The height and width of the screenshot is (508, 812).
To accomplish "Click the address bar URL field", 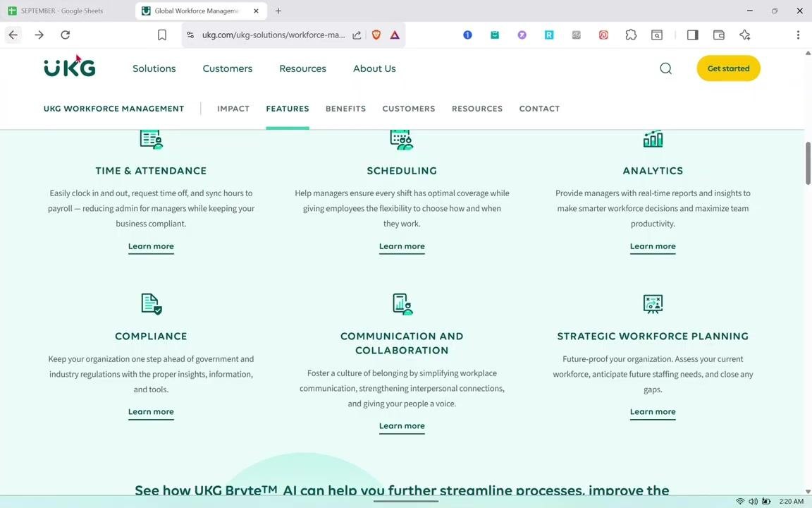I will click(x=273, y=35).
